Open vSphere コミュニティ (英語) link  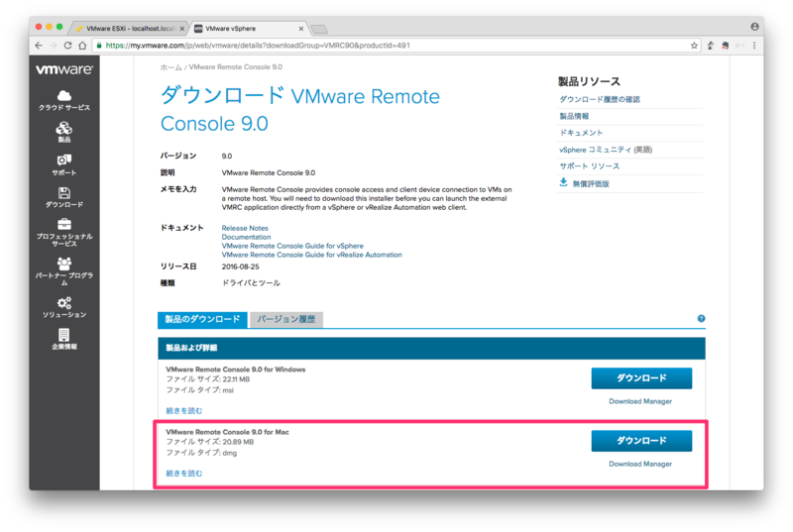pyautogui.click(x=606, y=150)
